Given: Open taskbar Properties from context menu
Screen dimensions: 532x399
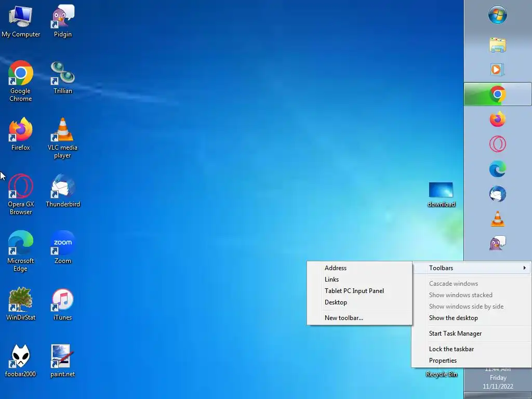Looking at the screenshot, I should point(472,361).
